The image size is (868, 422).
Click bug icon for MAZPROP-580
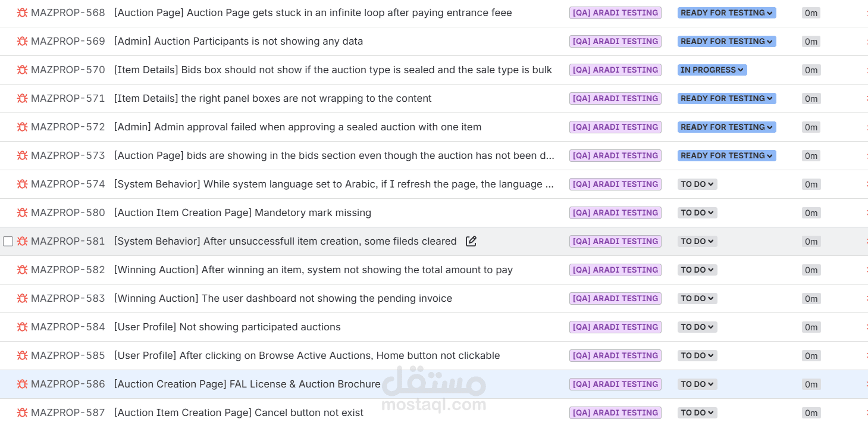(23, 212)
